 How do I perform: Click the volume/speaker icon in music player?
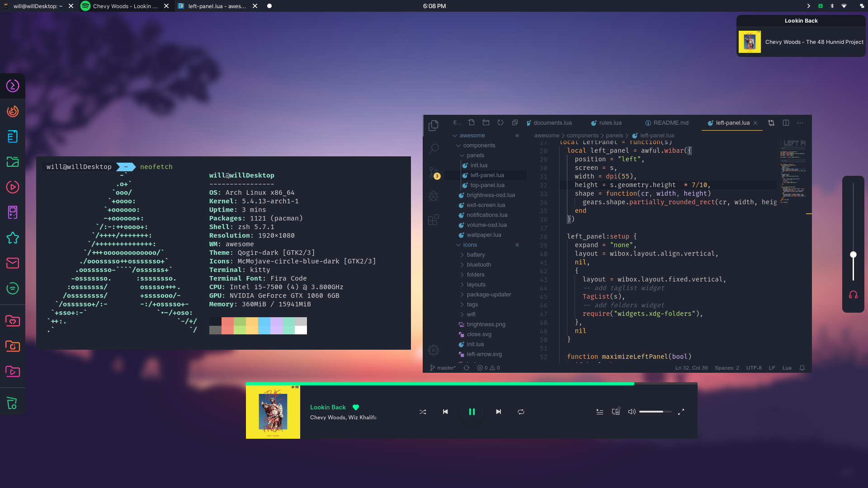coord(631,412)
